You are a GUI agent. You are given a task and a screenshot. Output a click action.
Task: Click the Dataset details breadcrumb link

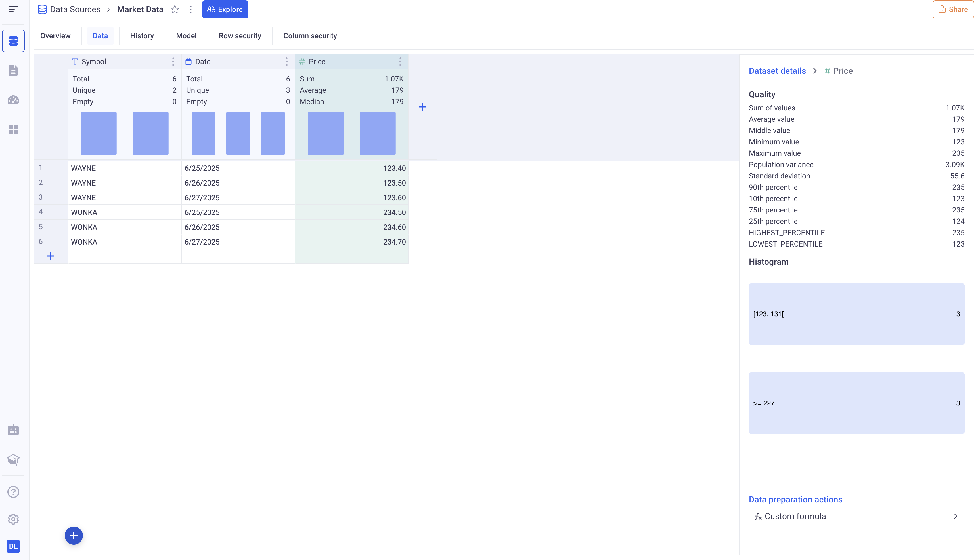coord(777,71)
